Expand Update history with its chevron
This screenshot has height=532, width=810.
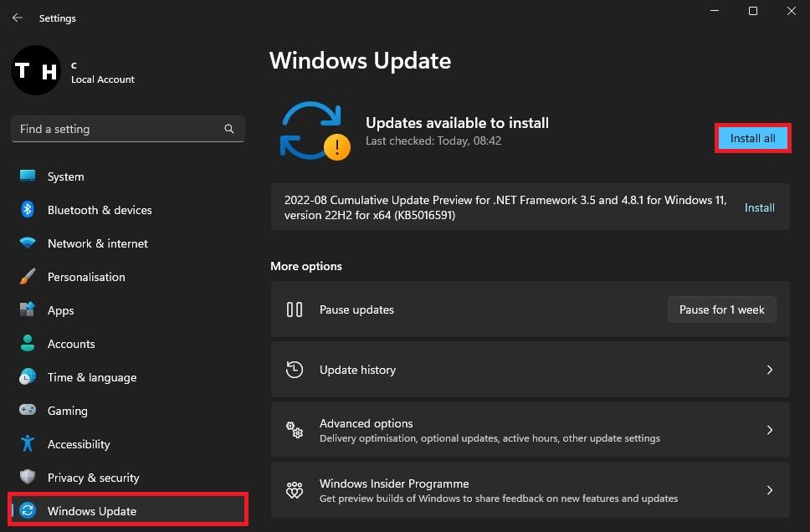[x=770, y=370]
